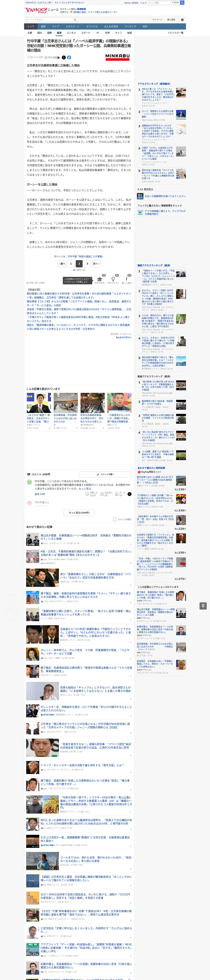
Task: Select ランキング navigation tab
Action: [x=130, y=27]
